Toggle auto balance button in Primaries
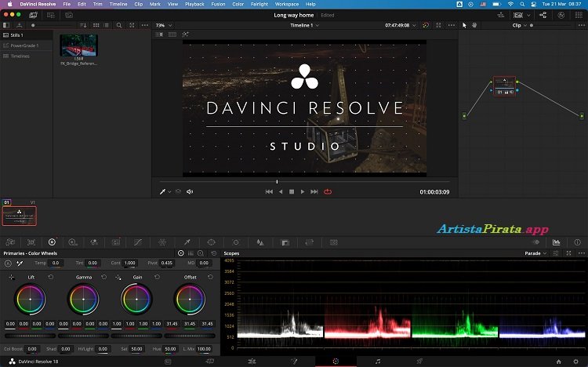The image size is (588, 367). (9, 263)
